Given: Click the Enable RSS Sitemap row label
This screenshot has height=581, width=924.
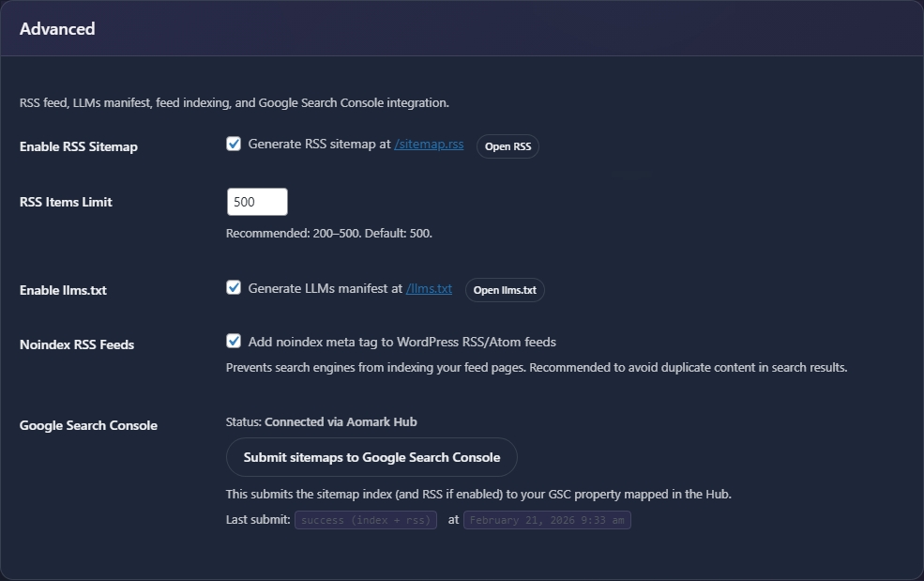Looking at the screenshot, I should (79, 146).
